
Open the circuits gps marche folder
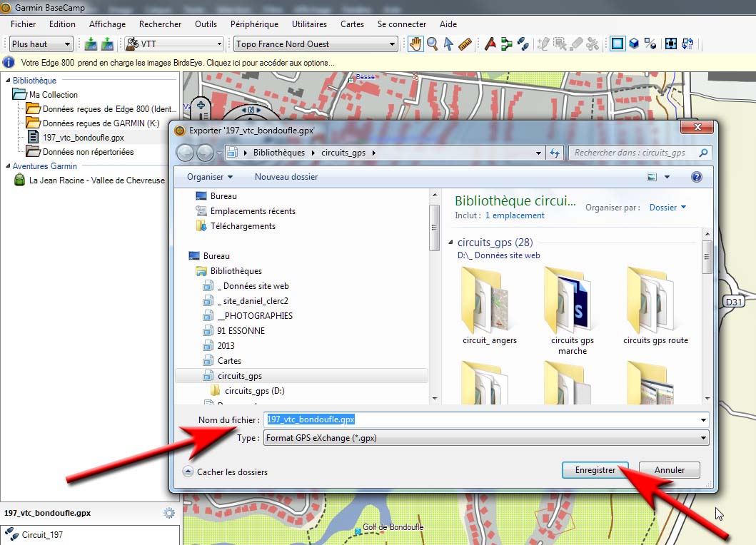click(573, 311)
